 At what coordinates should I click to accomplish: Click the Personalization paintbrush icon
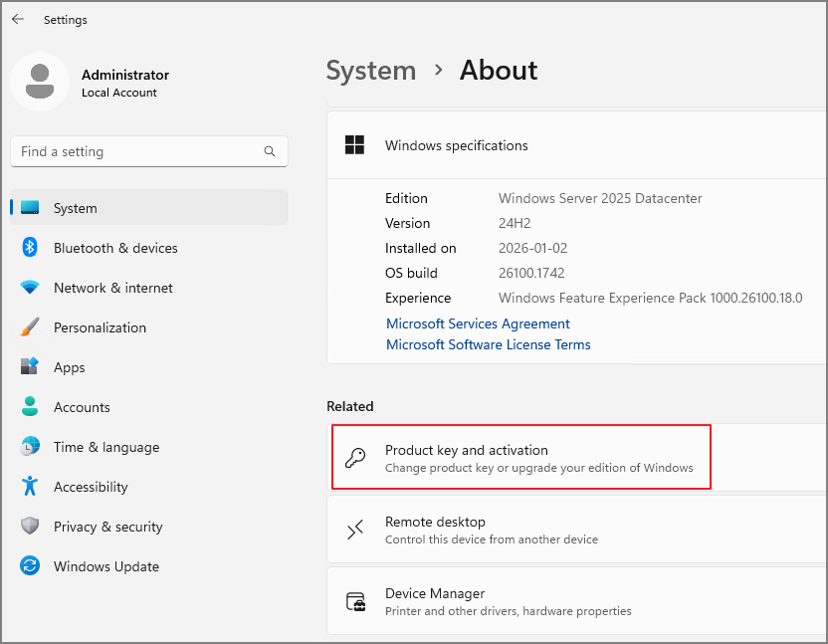[x=30, y=327]
